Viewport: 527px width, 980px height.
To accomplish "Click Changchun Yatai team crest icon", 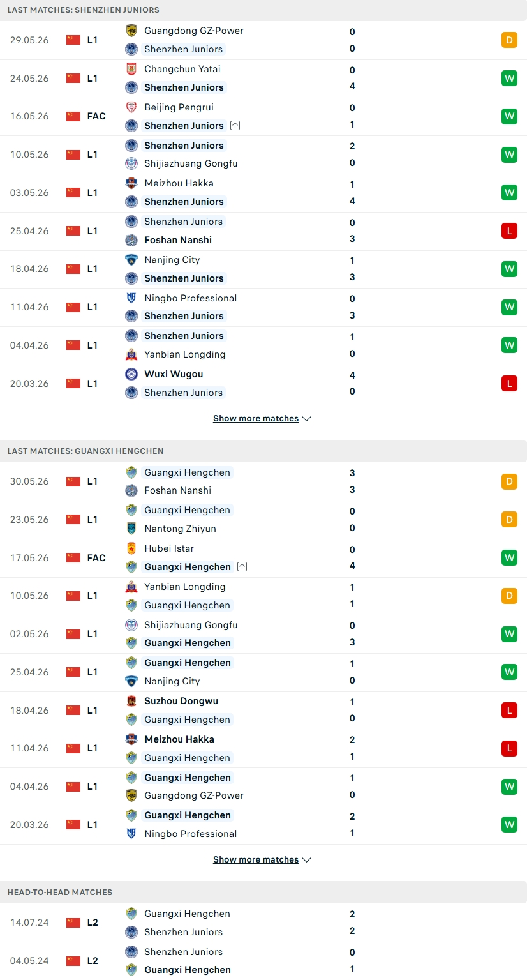I will 131,69.
